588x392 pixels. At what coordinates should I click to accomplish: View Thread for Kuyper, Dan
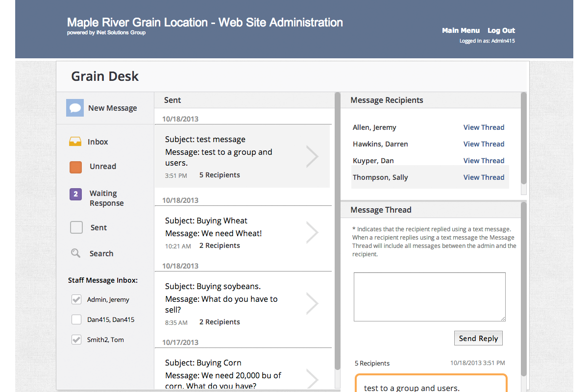[484, 161]
